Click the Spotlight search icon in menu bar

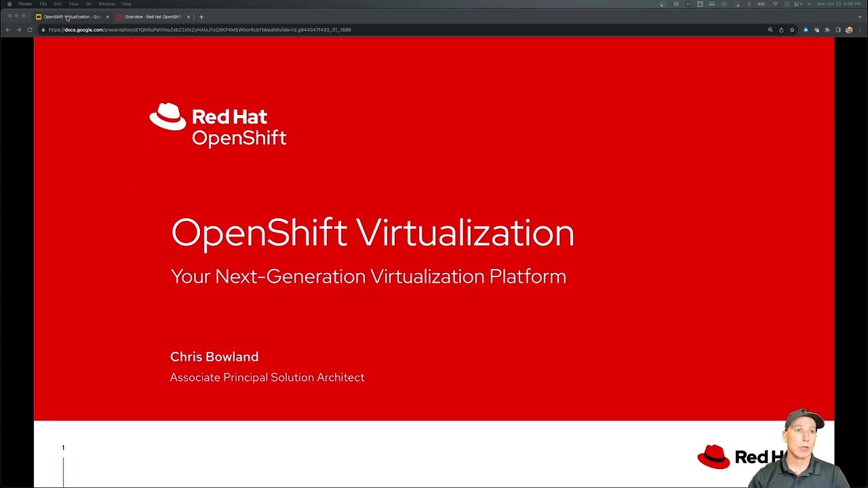point(787,3)
